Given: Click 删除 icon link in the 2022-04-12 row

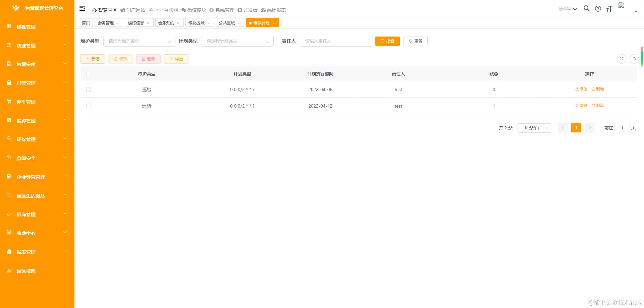Looking at the screenshot, I should click(x=598, y=106).
